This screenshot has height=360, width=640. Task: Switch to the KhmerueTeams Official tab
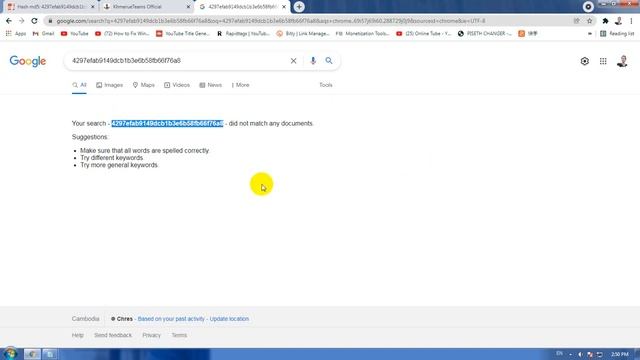(x=143, y=7)
